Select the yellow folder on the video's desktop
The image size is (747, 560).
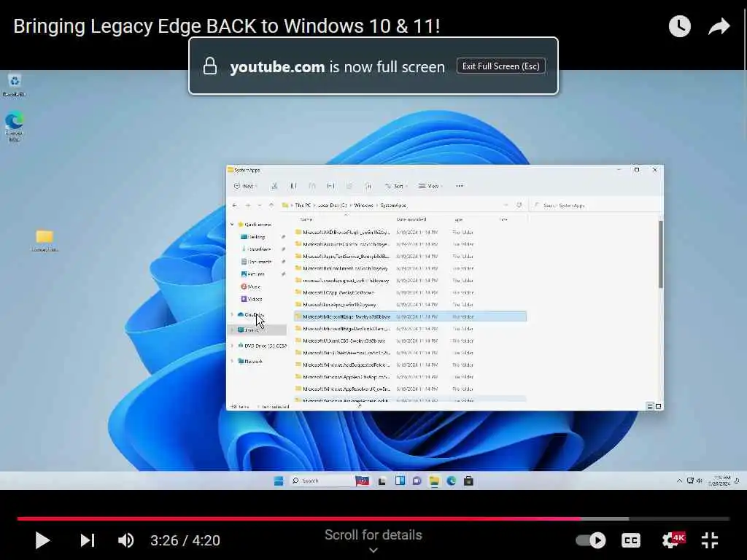coord(44,241)
